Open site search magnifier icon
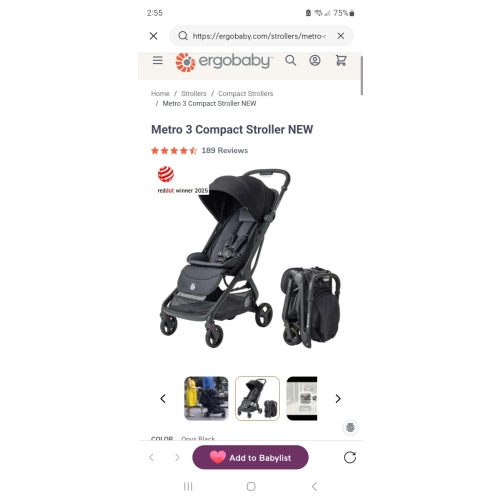Viewport: 500px width, 500px height. 290,60
